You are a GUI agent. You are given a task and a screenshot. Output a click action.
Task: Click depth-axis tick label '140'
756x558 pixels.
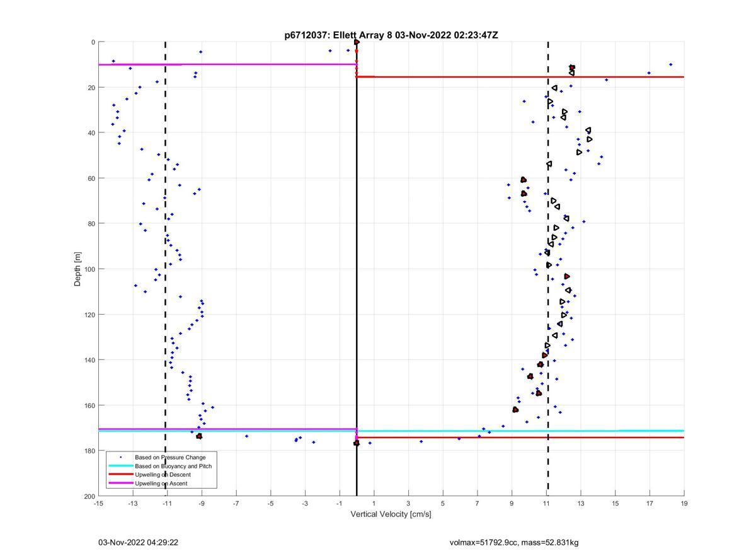(x=89, y=360)
